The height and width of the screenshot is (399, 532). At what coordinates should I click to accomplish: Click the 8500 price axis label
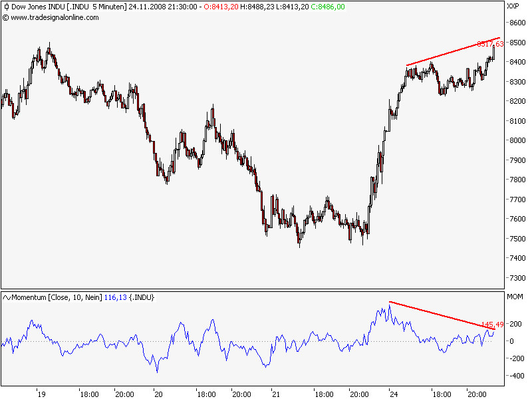[x=517, y=43]
